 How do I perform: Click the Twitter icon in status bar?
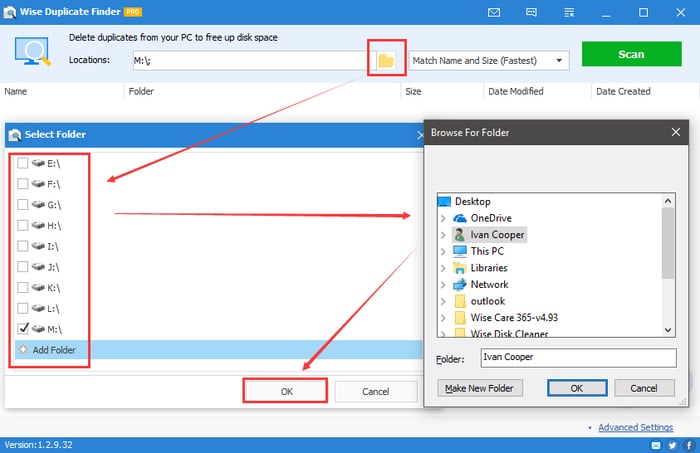coord(673,444)
